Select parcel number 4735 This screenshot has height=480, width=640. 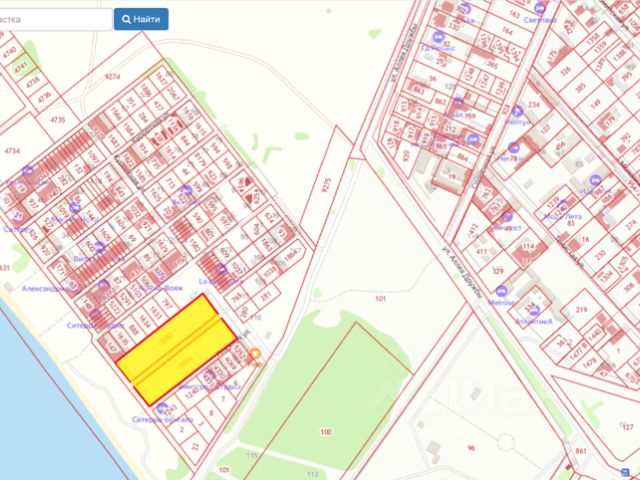58,120
